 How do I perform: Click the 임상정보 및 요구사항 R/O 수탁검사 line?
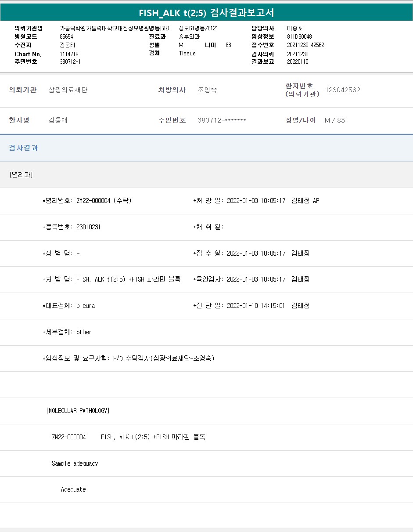pos(129,358)
